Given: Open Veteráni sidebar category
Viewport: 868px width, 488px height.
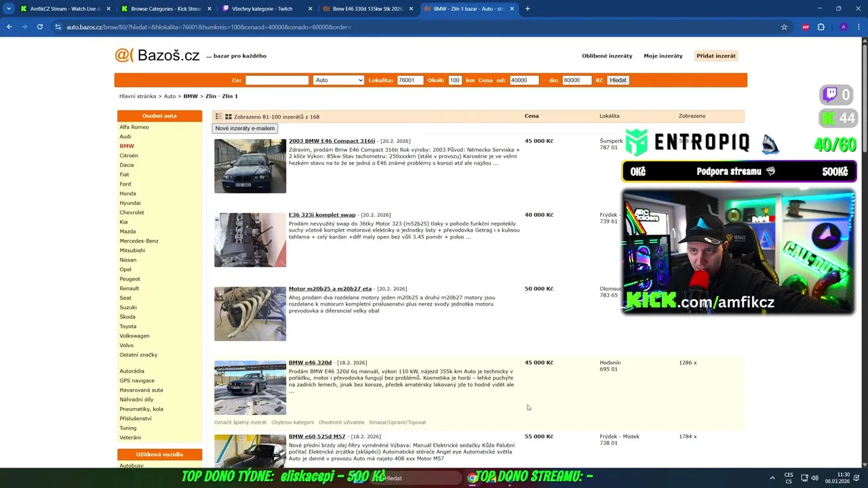Looking at the screenshot, I should 130,437.
